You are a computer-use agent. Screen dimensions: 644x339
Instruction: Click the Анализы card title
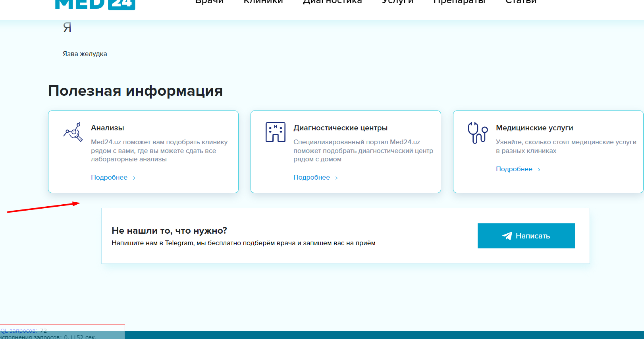[108, 128]
